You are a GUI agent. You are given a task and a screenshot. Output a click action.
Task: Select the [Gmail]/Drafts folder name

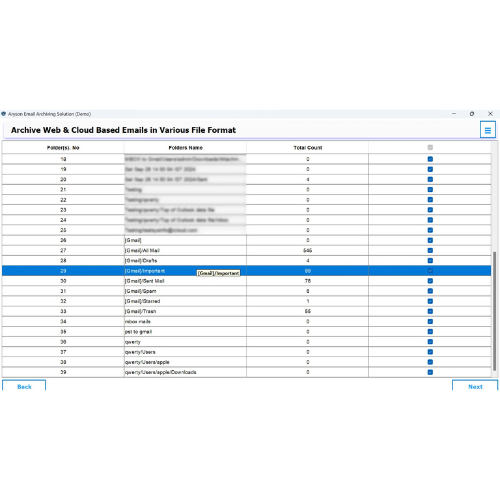[x=141, y=260]
